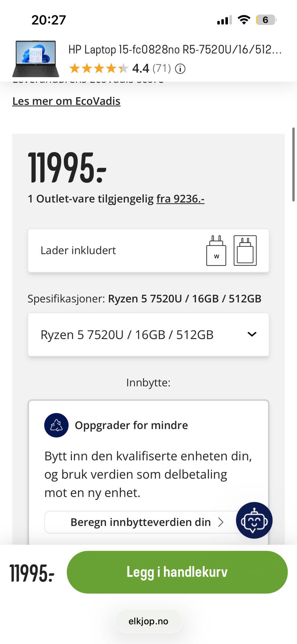Tap the HP Laptop 15-fc0828no product title
Image resolution: width=297 pixels, height=644 pixels.
[175, 50]
